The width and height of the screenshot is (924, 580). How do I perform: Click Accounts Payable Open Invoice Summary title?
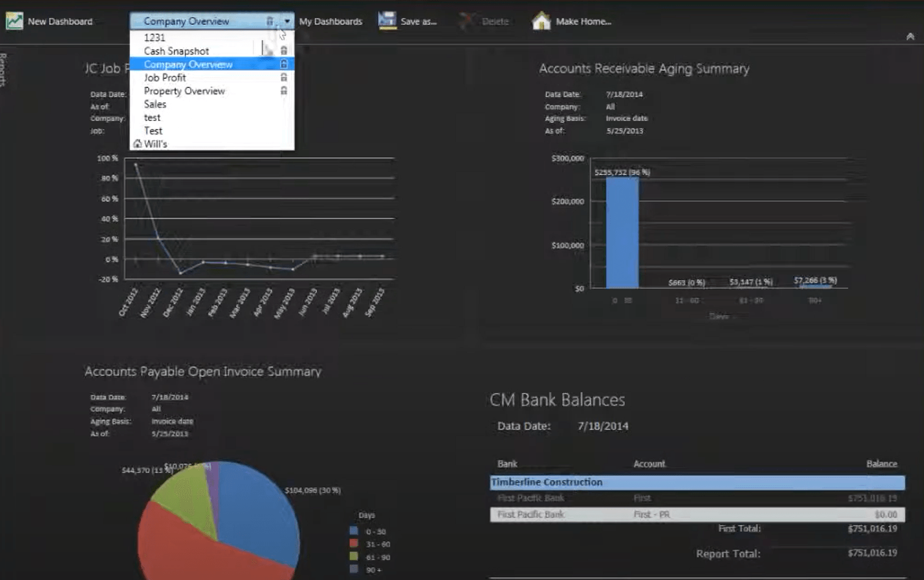click(x=203, y=372)
